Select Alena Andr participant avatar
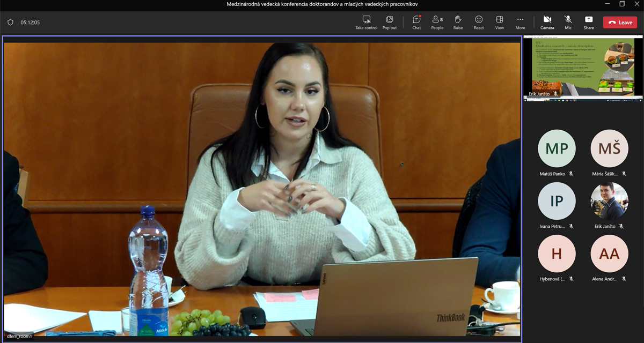The image size is (644, 343). click(609, 253)
